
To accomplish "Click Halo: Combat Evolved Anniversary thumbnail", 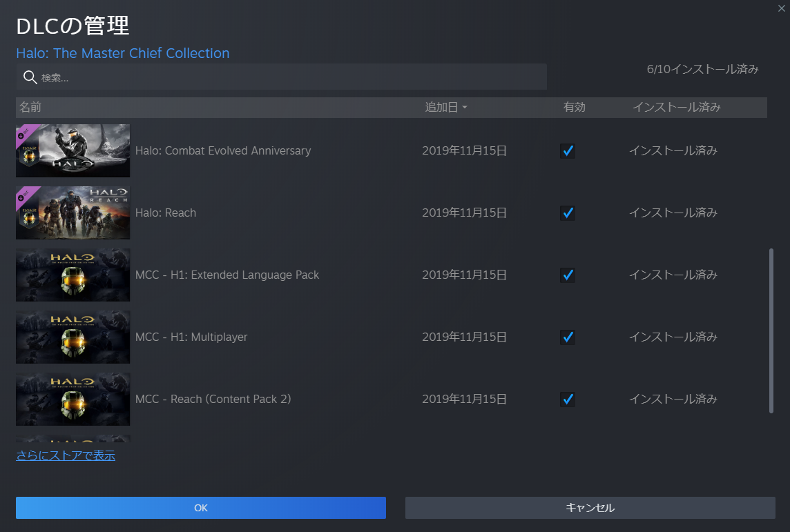I will click(x=73, y=150).
